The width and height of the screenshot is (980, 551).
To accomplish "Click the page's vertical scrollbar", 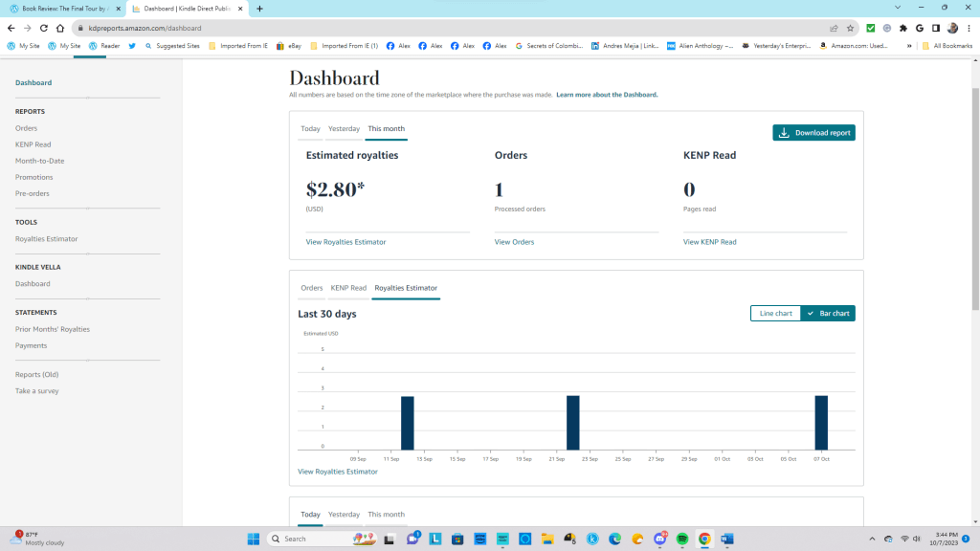I will [x=974, y=191].
